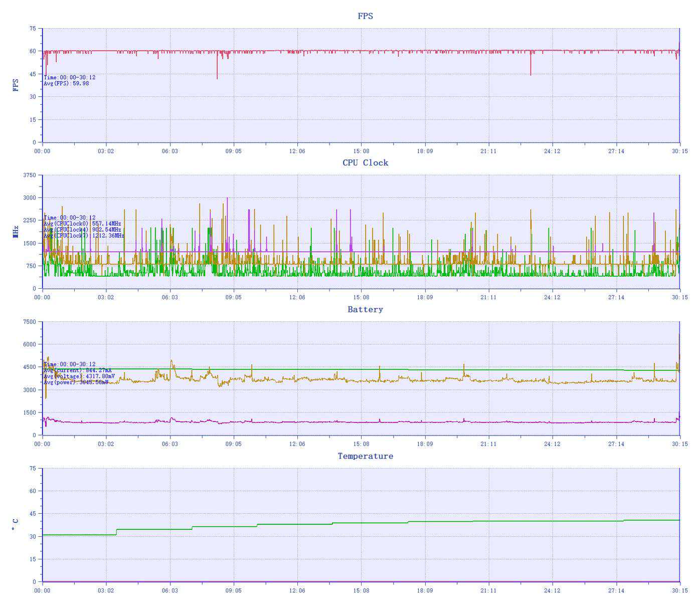Click the MHz axis label of CPU chart

16,232
